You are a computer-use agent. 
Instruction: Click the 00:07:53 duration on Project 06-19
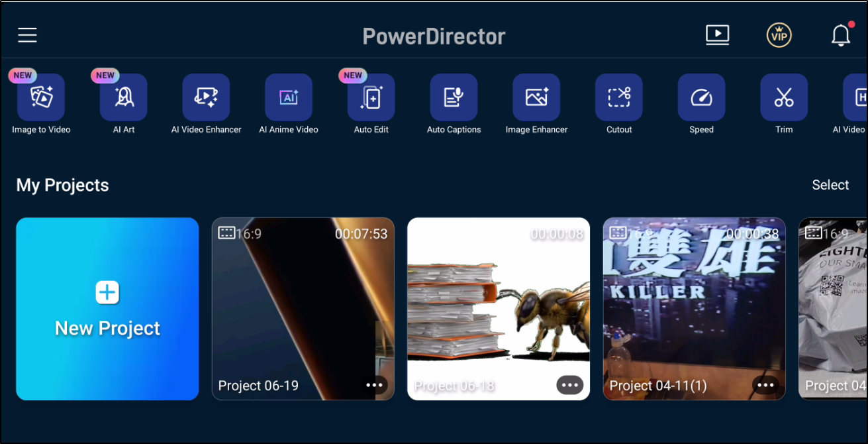coord(361,234)
